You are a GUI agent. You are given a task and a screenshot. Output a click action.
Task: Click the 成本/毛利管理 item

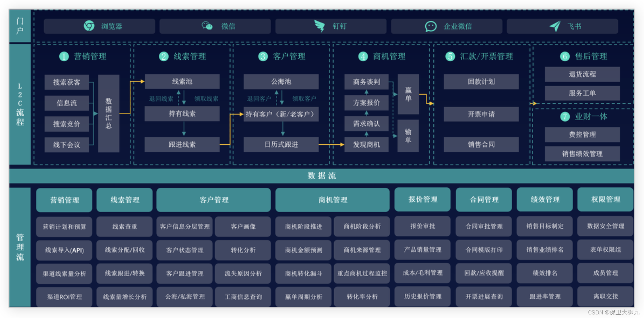tap(422, 273)
